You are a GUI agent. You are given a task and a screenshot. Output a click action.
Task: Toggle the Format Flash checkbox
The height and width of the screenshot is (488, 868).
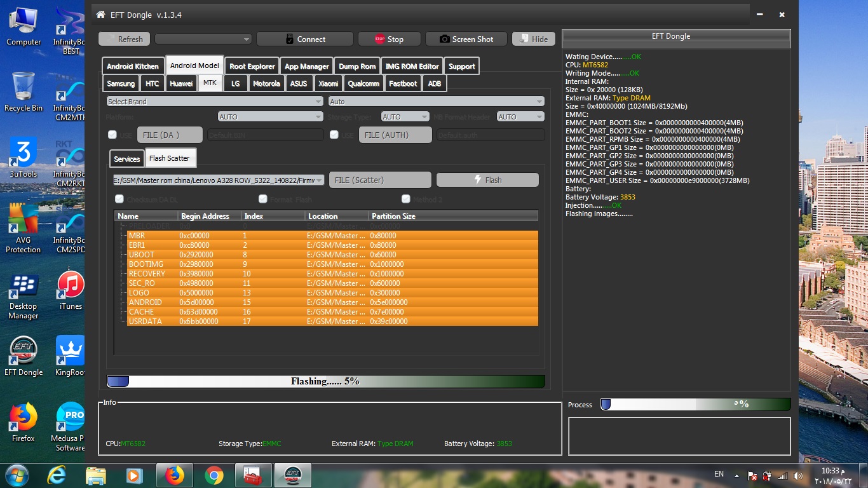[x=262, y=199]
